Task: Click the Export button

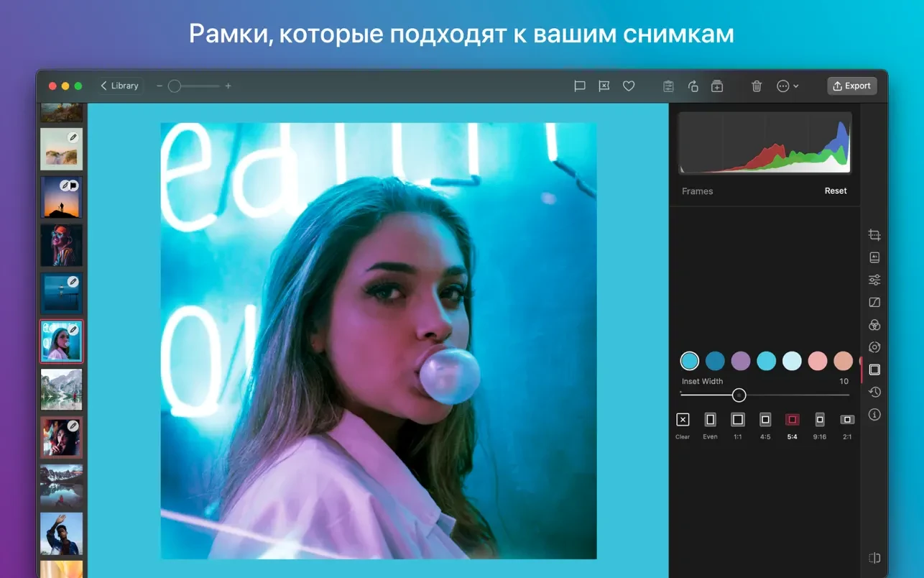Action: pyautogui.click(x=852, y=86)
